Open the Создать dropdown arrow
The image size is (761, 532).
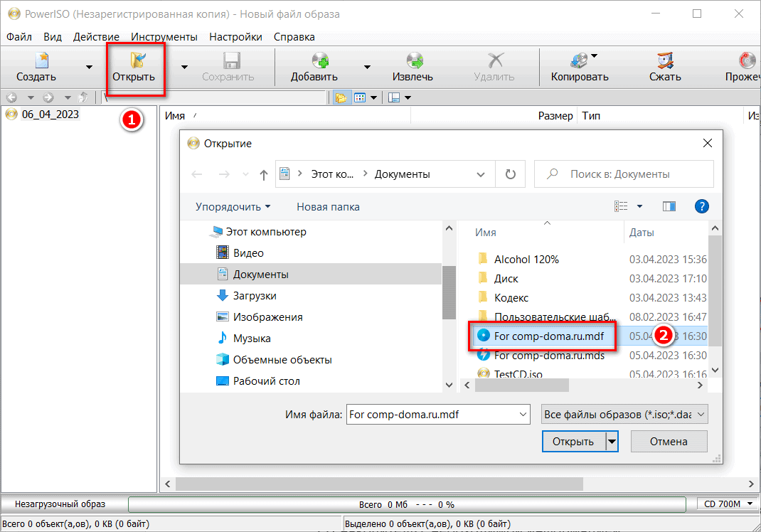click(89, 67)
